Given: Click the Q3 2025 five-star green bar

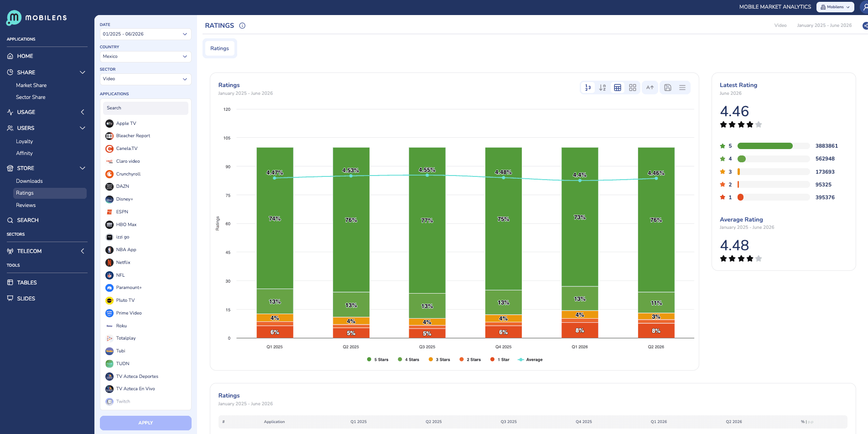Looking at the screenshot, I should point(427,220).
